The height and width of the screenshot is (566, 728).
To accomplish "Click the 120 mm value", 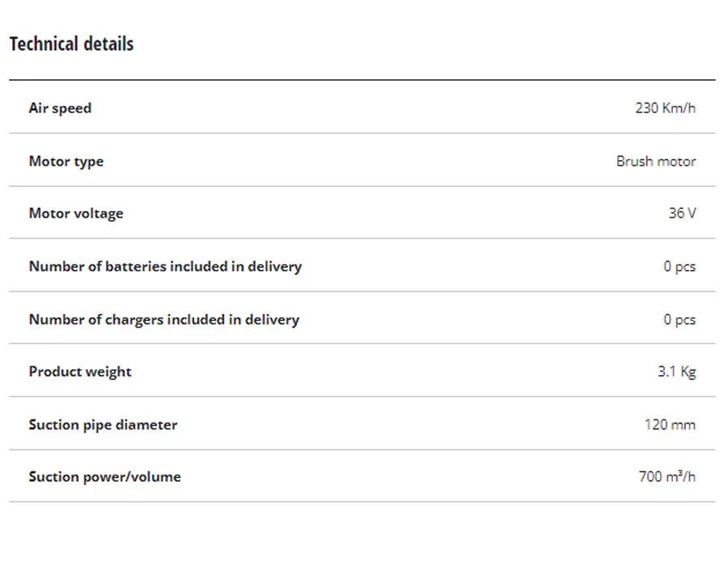I will [x=670, y=425].
